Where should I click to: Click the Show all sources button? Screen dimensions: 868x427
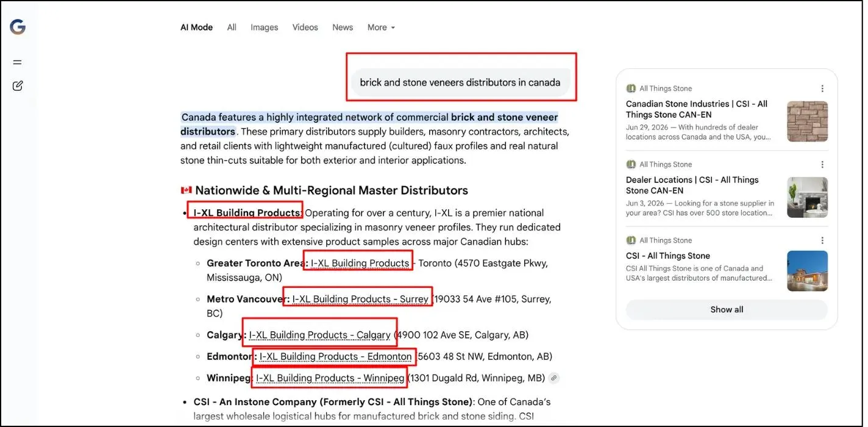(727, 309)
